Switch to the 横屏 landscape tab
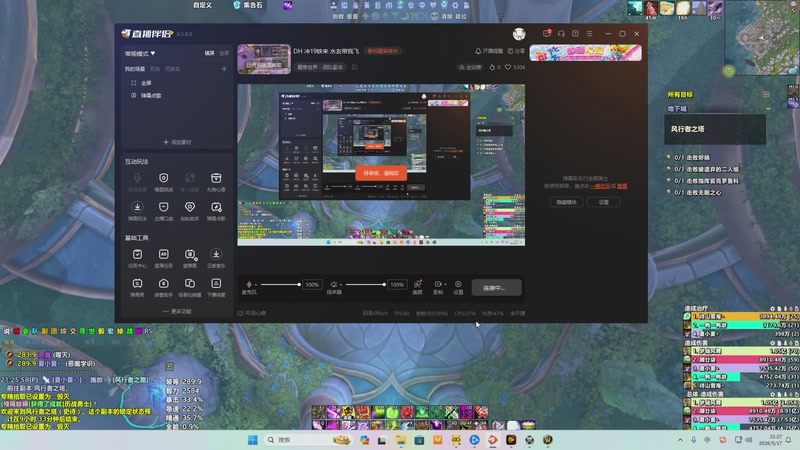 tap(210, 53)
